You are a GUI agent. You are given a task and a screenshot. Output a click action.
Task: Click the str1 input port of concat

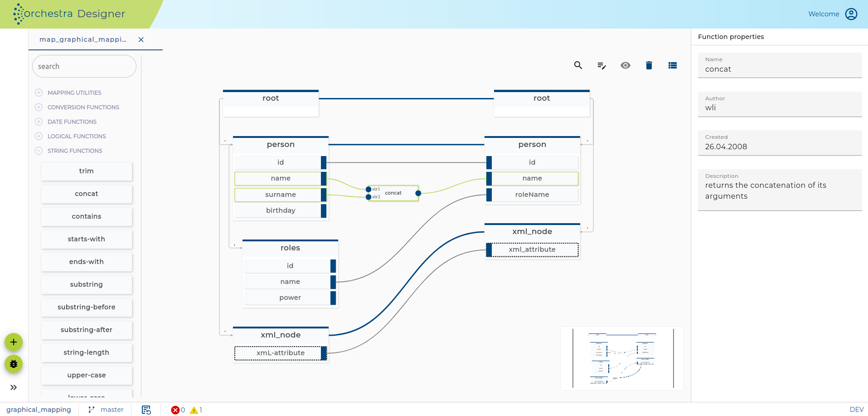(369, 189)
